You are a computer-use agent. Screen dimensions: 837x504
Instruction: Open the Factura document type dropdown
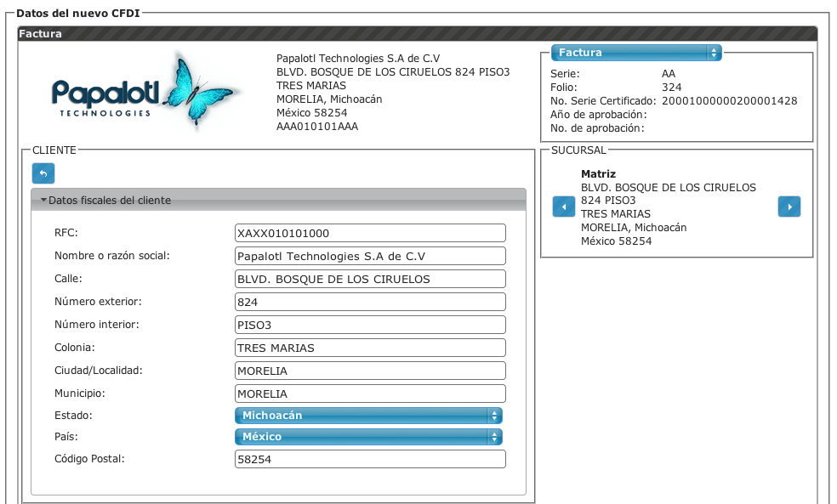click(x=636, y=53)
